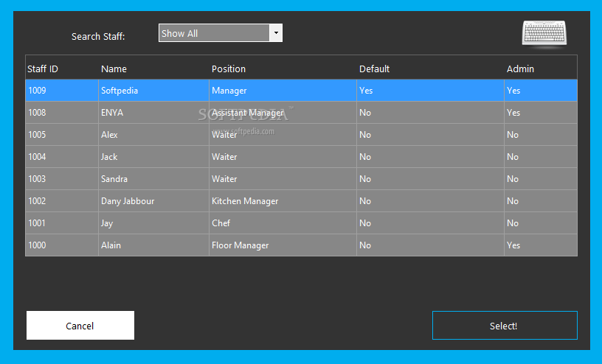Select the Jack name cell

153,157
